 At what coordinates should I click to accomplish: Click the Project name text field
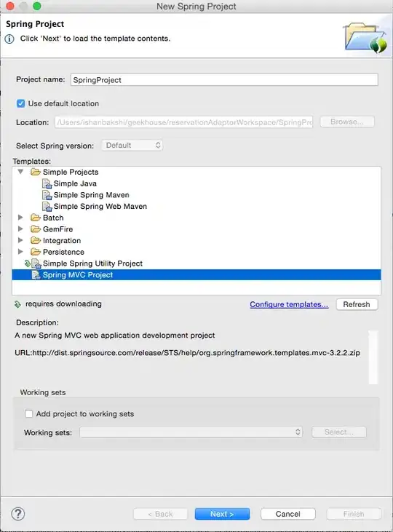coord(224,80)
